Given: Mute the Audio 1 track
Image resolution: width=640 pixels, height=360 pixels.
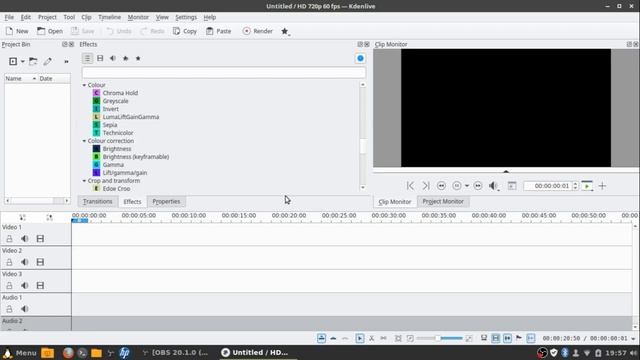Looking at the screenshot, I should tap(24, 309).
